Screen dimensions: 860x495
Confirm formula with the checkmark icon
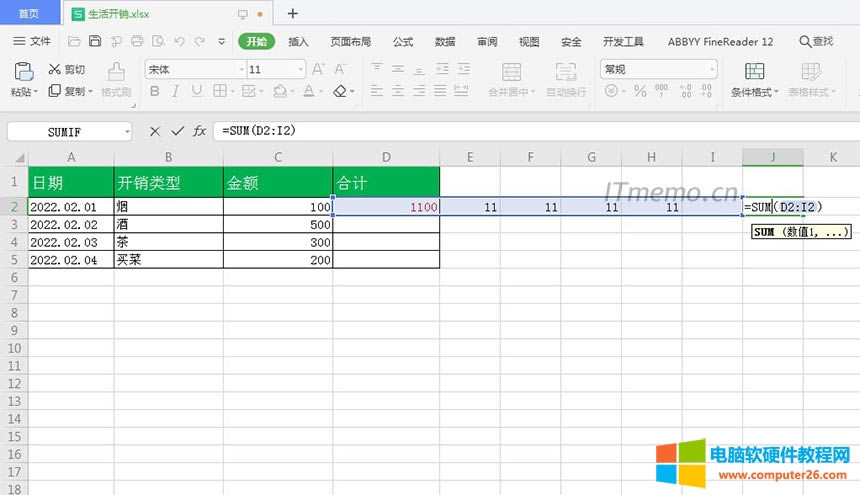[x=177, y=131]
